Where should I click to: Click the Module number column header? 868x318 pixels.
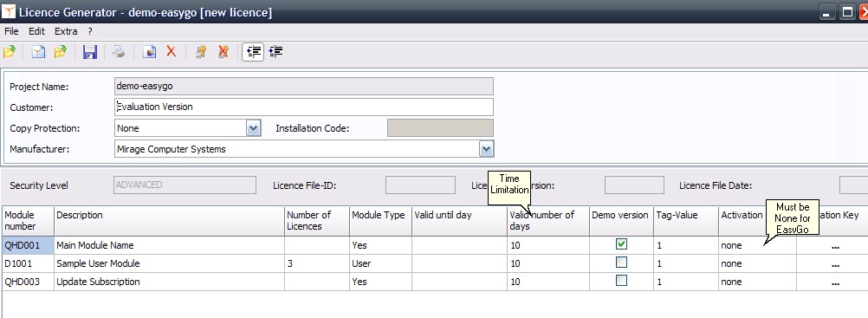tap(28, 220)
